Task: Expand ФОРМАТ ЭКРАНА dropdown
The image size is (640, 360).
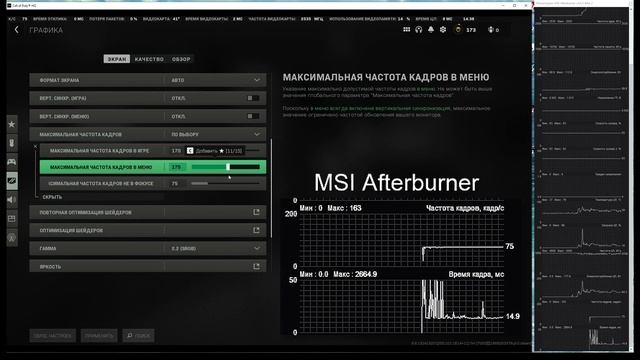Action: [x=257, y=80]
